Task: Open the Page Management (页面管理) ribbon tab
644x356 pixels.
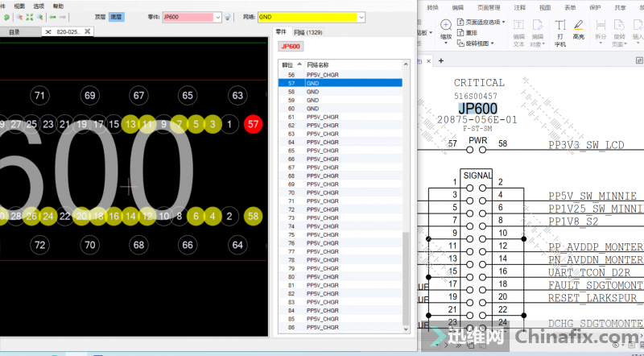Action: pos(487,6)
